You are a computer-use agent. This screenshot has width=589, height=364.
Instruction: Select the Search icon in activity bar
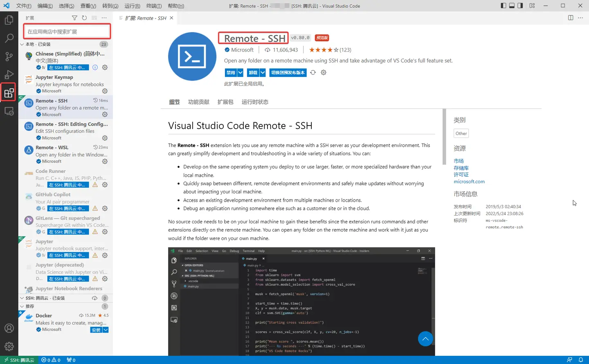[x=9, y=38]
